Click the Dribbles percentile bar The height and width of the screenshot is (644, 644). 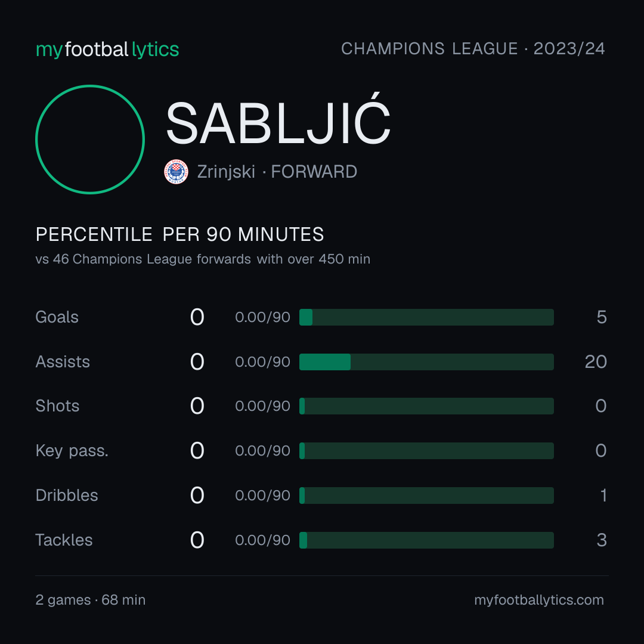pos(426,496)
